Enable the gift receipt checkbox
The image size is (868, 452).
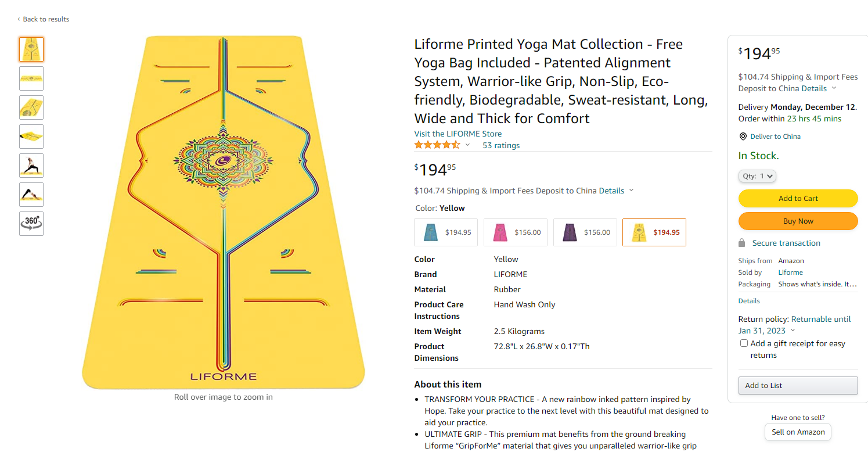click(744, 343)
